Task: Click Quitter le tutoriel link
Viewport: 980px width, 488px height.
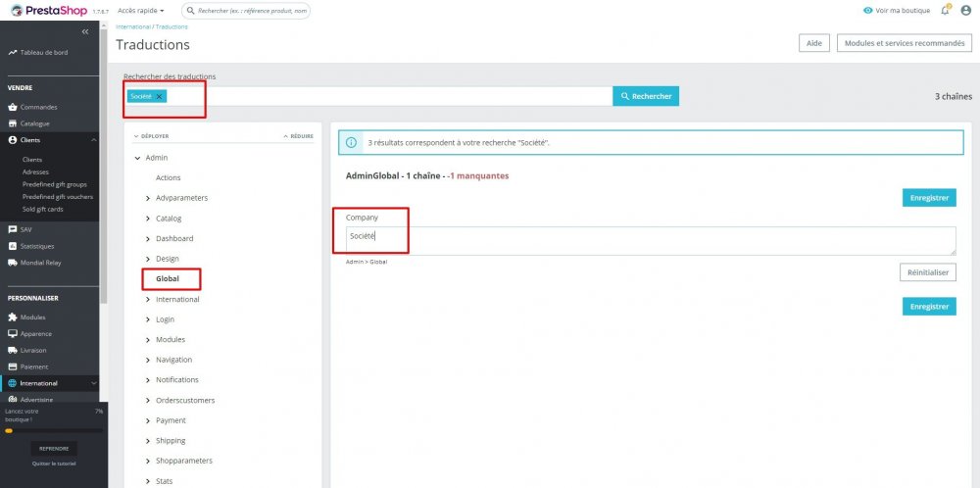Action: pos(54,464)
